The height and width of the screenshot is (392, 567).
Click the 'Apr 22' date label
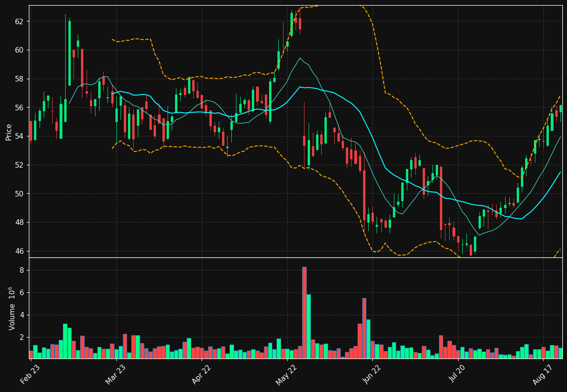tap(200, 375)
